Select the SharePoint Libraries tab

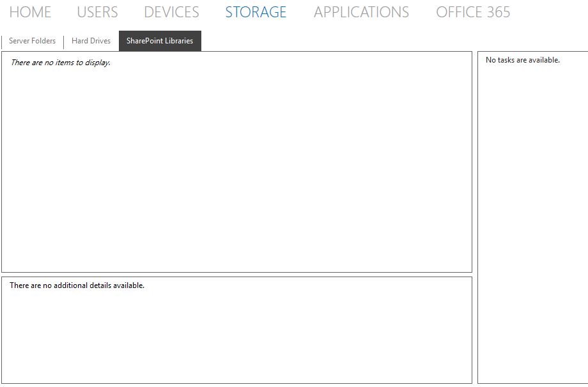point(160,41)
